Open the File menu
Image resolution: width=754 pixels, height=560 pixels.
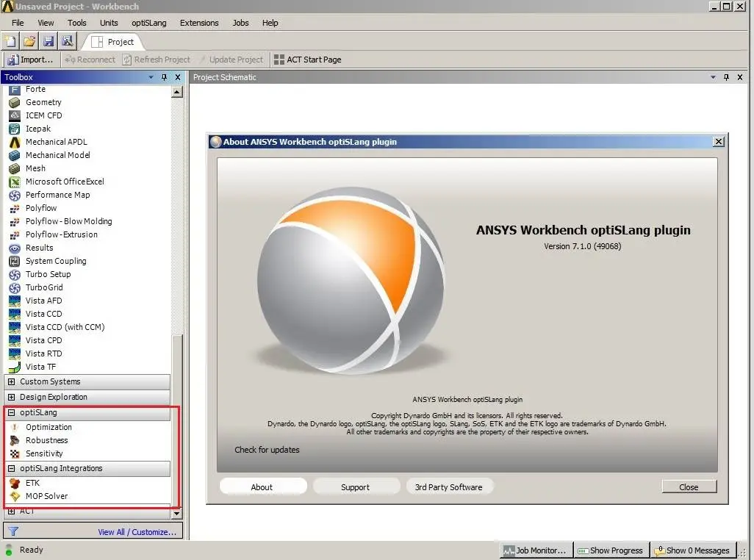pyautogui.click(x=18, y=23)
